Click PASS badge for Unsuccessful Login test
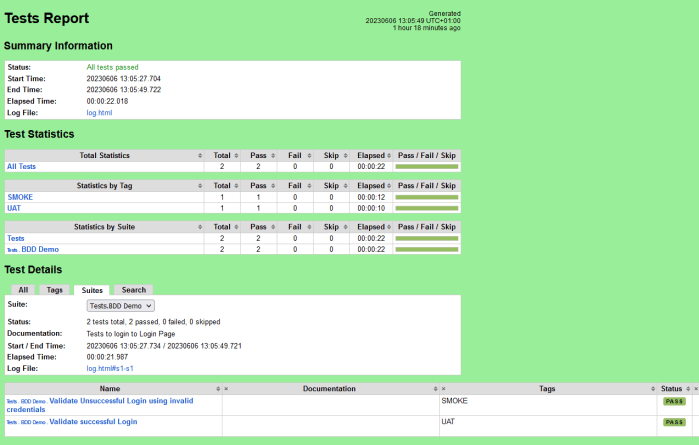 point(674,401)
